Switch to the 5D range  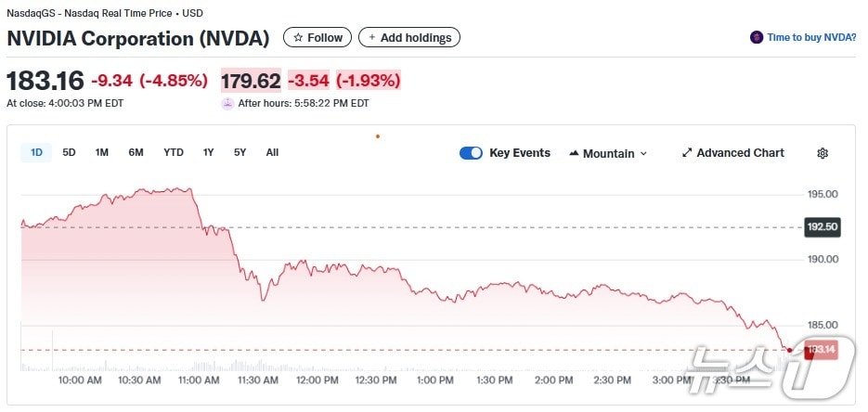click(69, 152)
